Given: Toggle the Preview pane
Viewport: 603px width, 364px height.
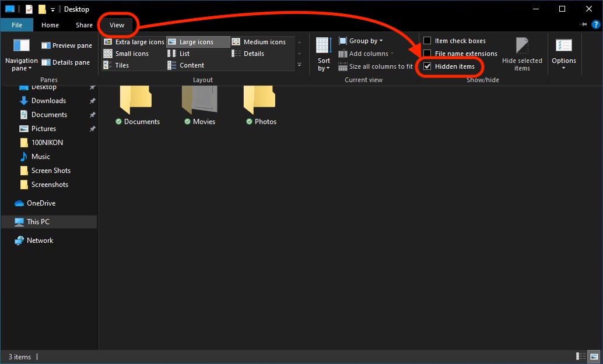Looking at the screenshot, I should pos(66,45).
